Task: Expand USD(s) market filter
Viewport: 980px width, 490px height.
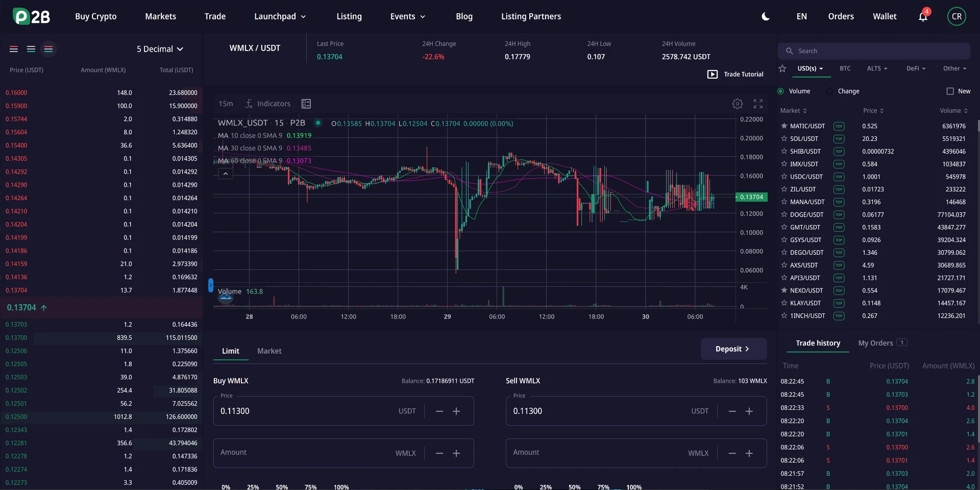Action: (x=811, y=68)
